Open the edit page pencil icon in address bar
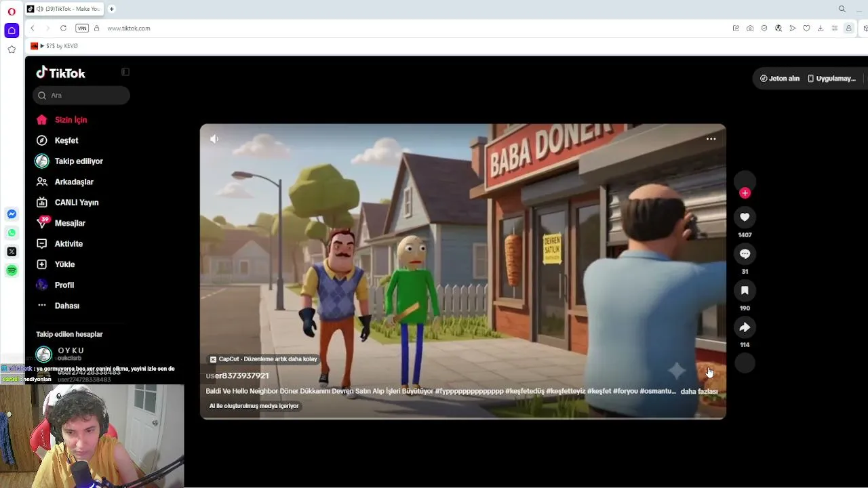 (736, 28)
